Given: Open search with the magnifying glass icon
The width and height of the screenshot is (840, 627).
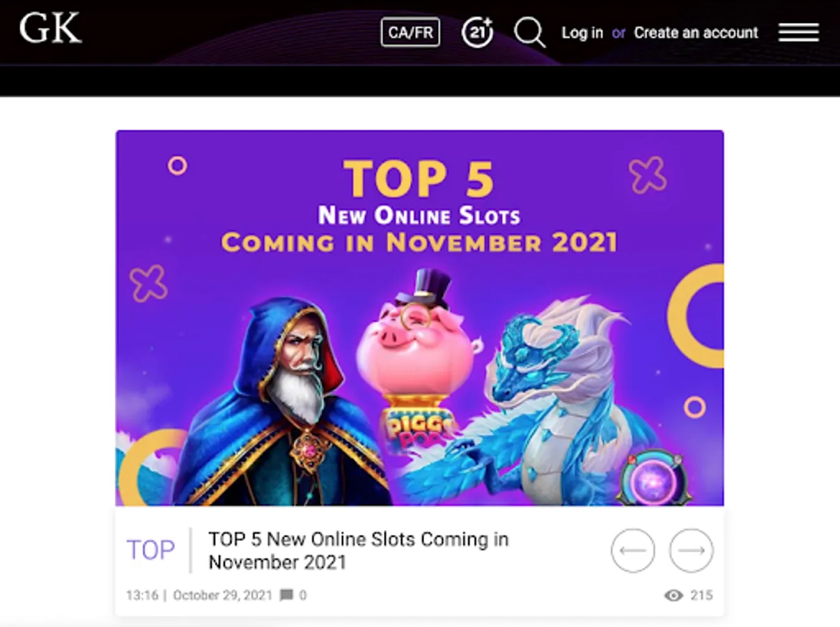Looking at the screenshot, I should (529, 32).
